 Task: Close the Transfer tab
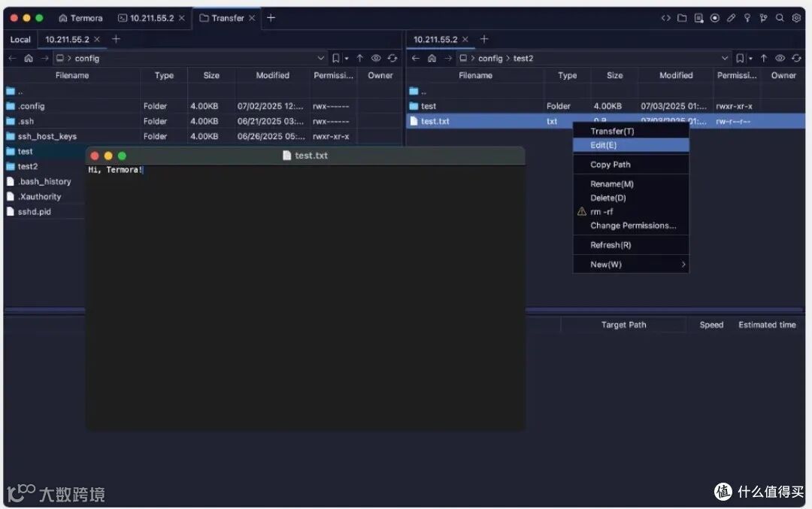coord(252,18)
